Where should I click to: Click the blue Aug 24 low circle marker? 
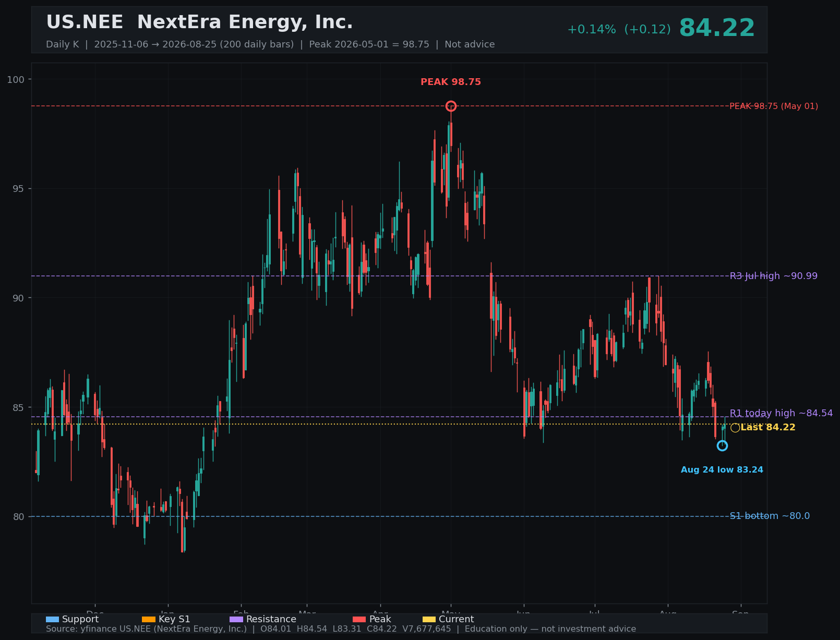[x=722, y=445]
